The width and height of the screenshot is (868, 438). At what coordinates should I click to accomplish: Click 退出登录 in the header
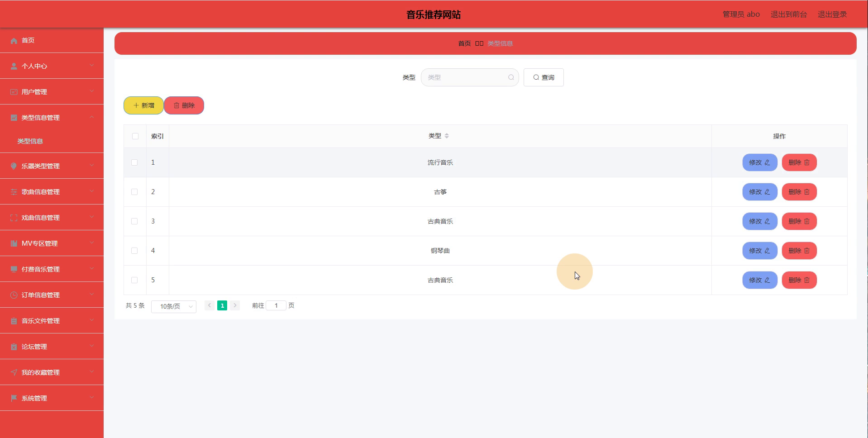click(832, 14)
